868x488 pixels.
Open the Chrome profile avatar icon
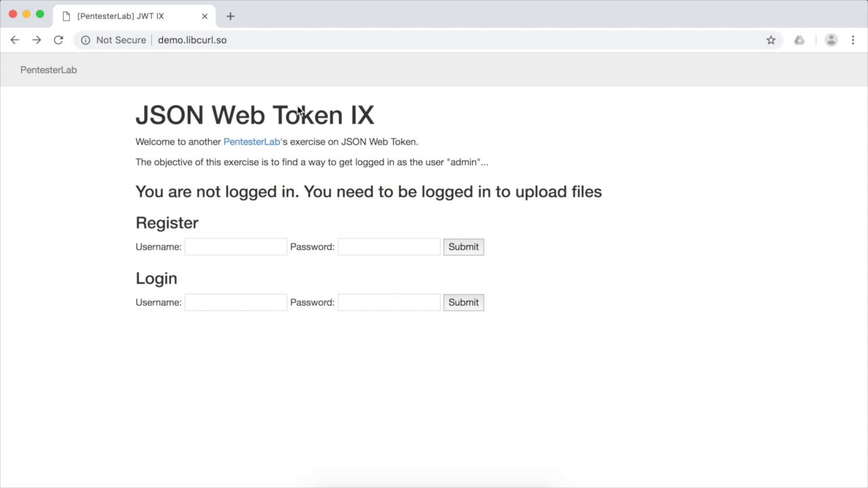[x=831, y=40]
